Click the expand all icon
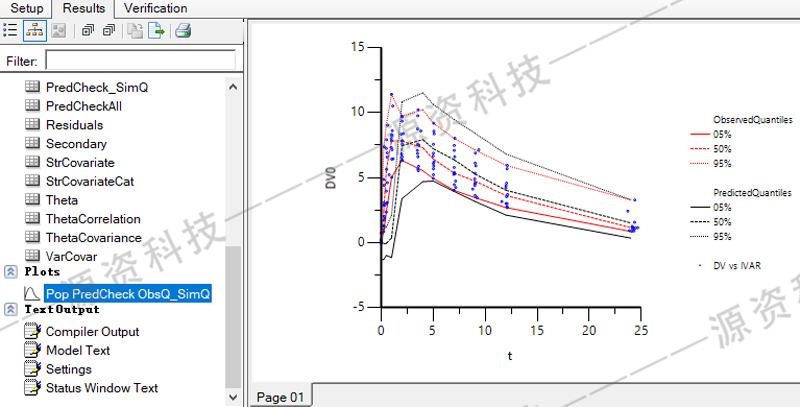The width and height of the screenshot is (800, 407). 88,31
